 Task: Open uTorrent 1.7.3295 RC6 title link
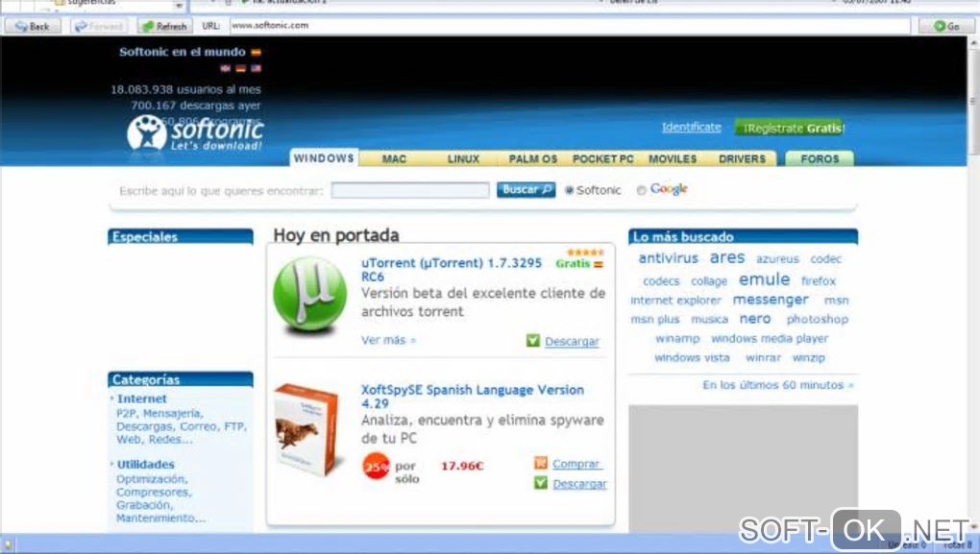tap(452, 270)
